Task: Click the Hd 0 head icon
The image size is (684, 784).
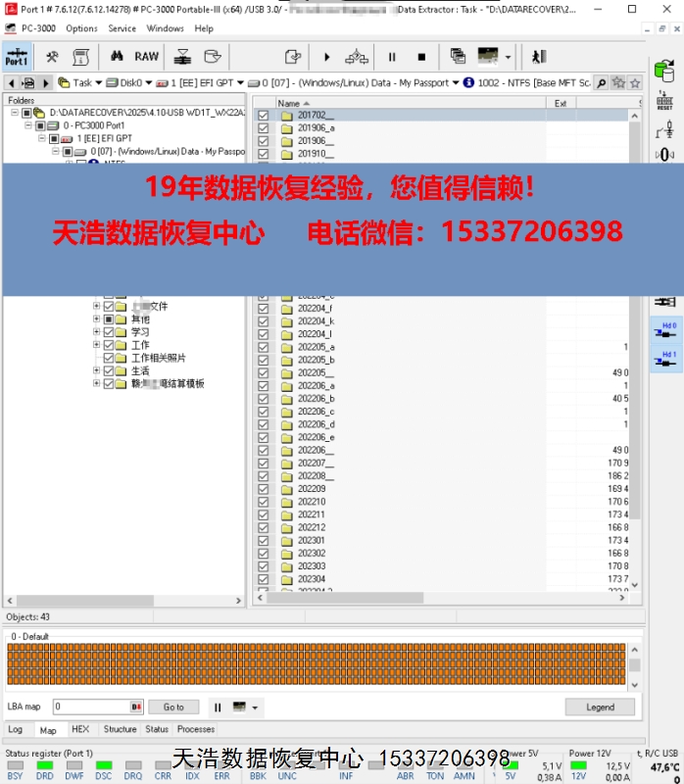Action: tap(667, 330)
